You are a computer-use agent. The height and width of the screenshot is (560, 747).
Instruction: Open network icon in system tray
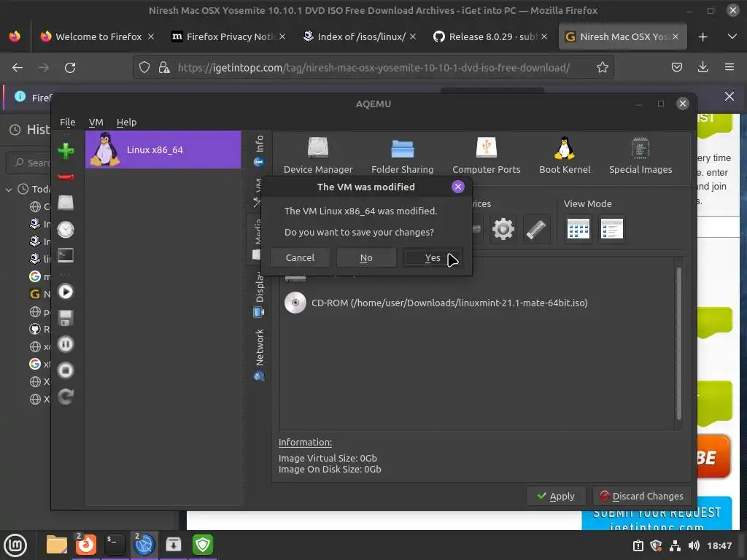point(675,545)
